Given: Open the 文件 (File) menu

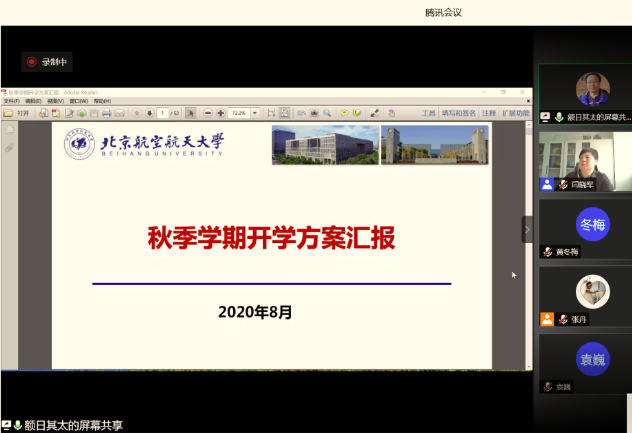Looking at the screenshot, I should coord(11,101).
